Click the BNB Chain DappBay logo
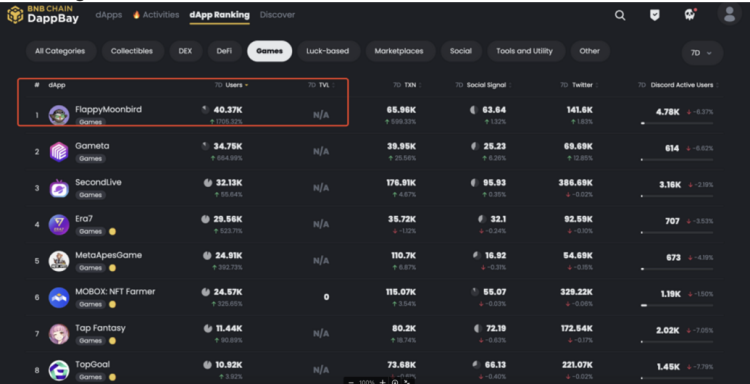Viewport: 750px width, 384px height. click(43, 15)
